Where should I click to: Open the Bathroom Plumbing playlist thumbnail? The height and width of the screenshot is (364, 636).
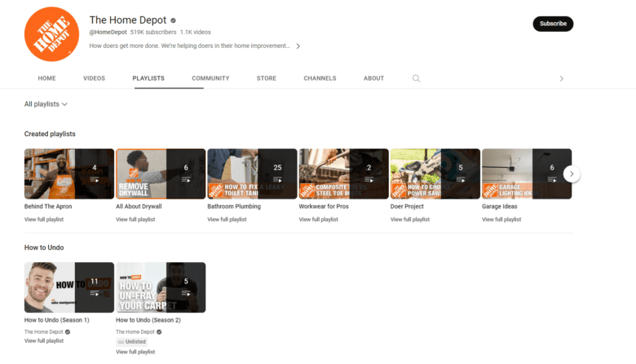[252, 173]
